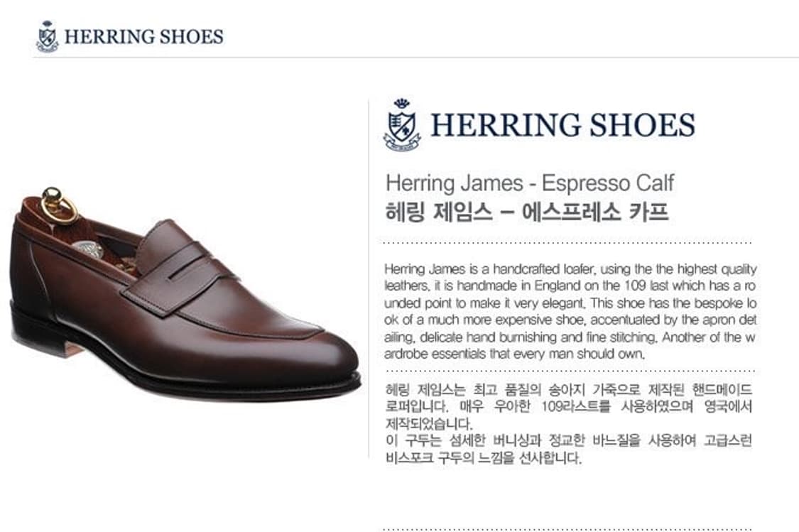Click the Herring James - Espresso Calf heading

(x=529, y=183)
